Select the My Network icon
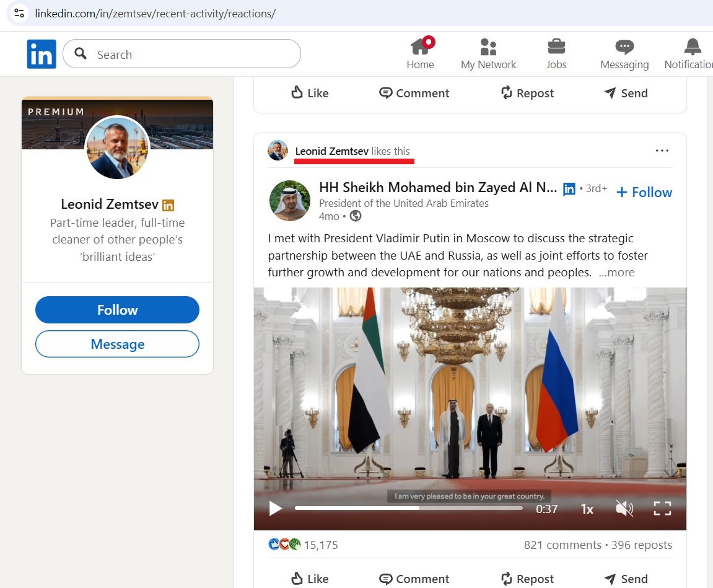This screenshot has height=588, width=713. tap(488, 53)
